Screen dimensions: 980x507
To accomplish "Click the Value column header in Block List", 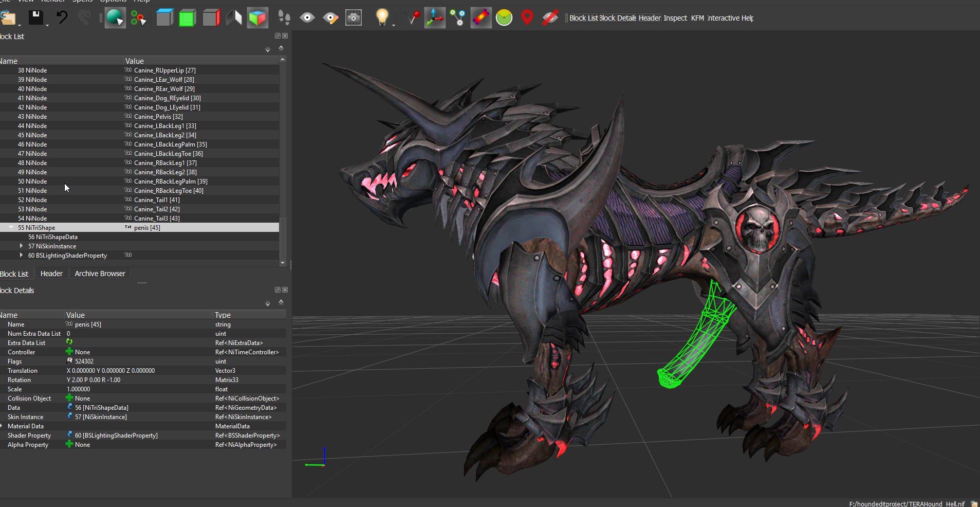I will pos(201,61).
